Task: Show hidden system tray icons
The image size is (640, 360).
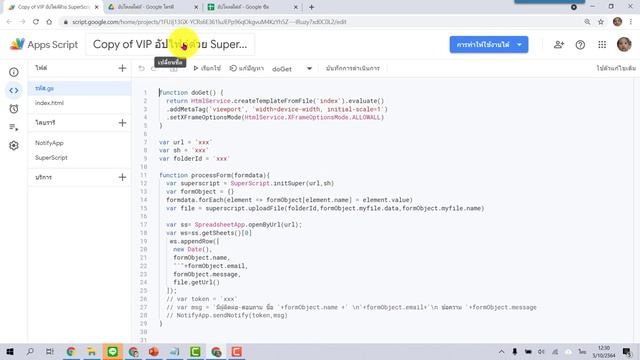Action: (x=502, y=351)
